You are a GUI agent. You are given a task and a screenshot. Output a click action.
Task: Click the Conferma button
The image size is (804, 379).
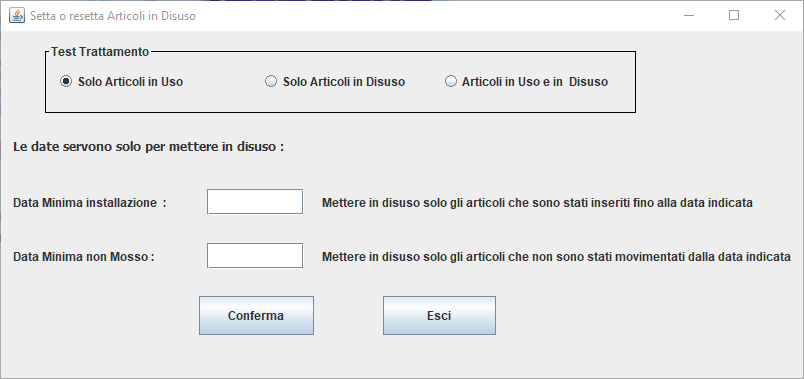tap(256, 315)
